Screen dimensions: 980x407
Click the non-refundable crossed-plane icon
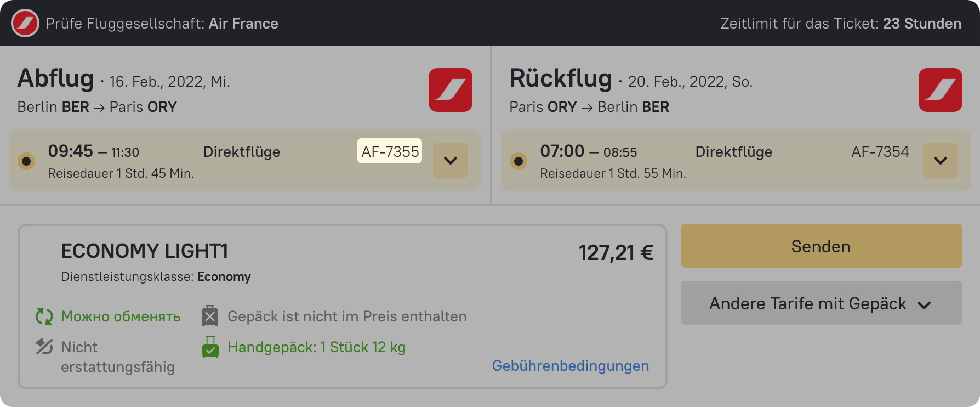(x=44, y=347)
